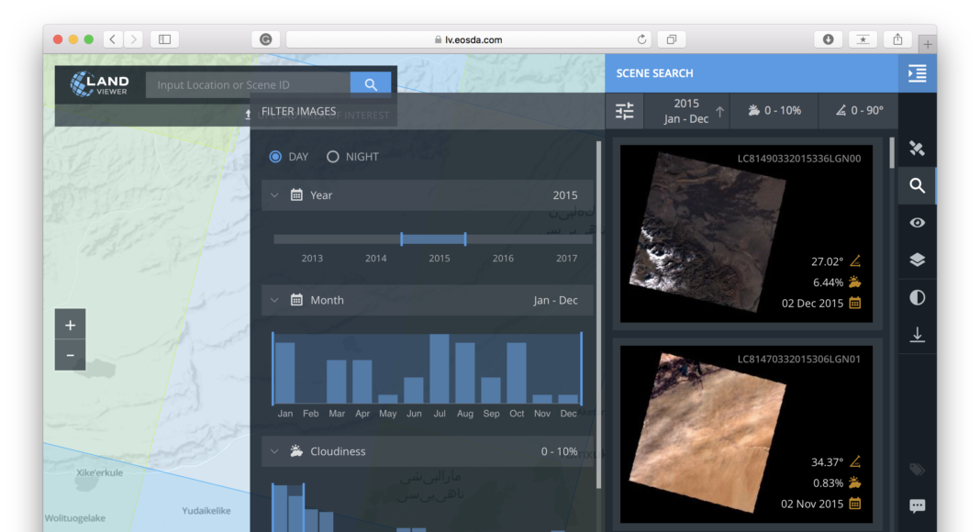Click the right handle of the Year slider
980x532 pixels.
465,239
